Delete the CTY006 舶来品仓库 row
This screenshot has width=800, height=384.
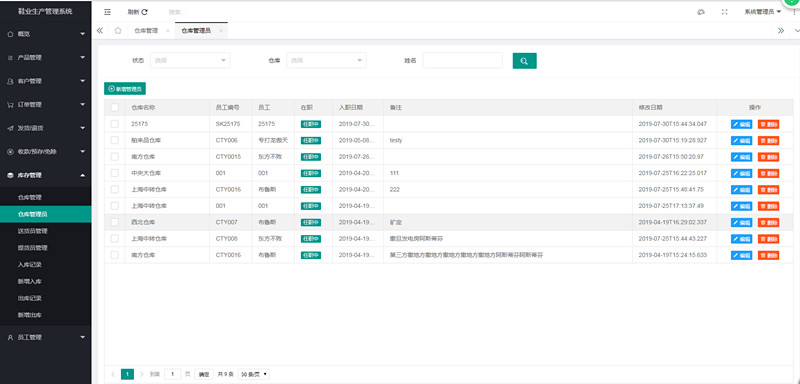point(768,140)
